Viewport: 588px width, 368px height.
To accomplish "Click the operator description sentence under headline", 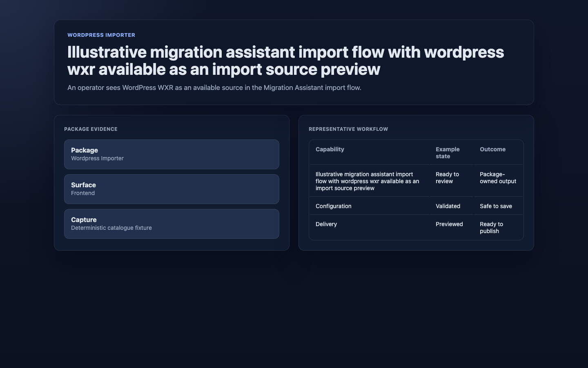I will tap(214, 88).
